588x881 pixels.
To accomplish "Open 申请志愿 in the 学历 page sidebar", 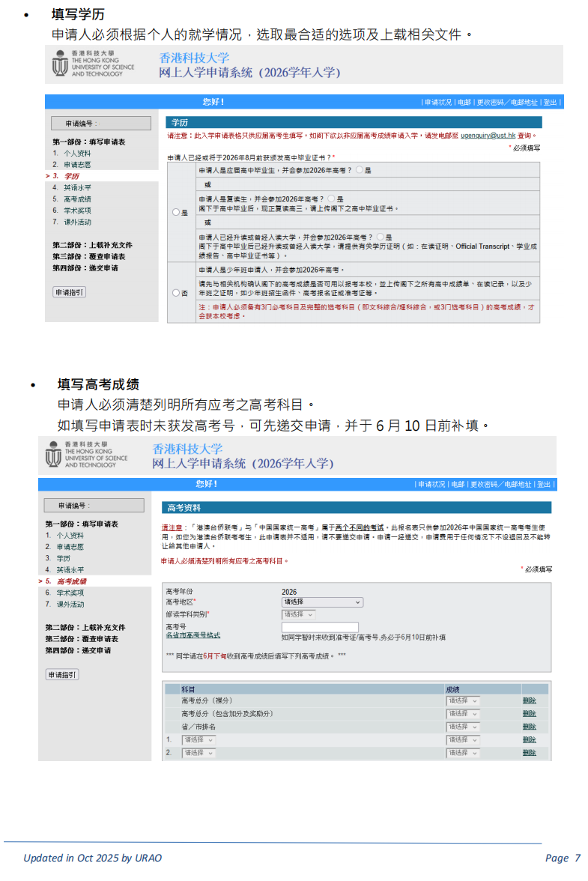I will (x=77, y=165).
